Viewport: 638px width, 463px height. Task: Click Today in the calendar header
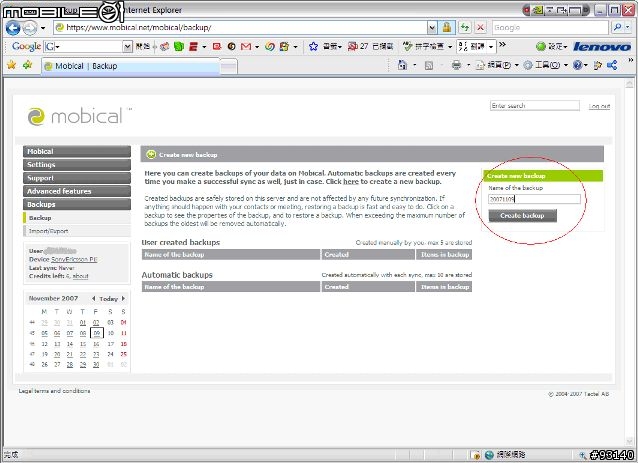(108, 299)
